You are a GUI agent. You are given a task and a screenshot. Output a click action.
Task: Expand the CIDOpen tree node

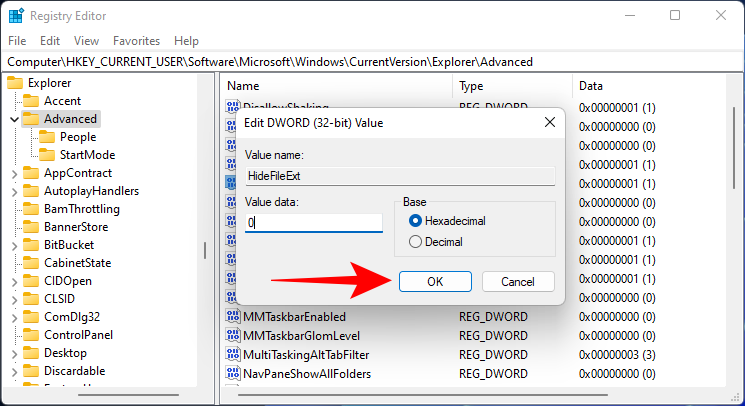click(x=14, y=282)
